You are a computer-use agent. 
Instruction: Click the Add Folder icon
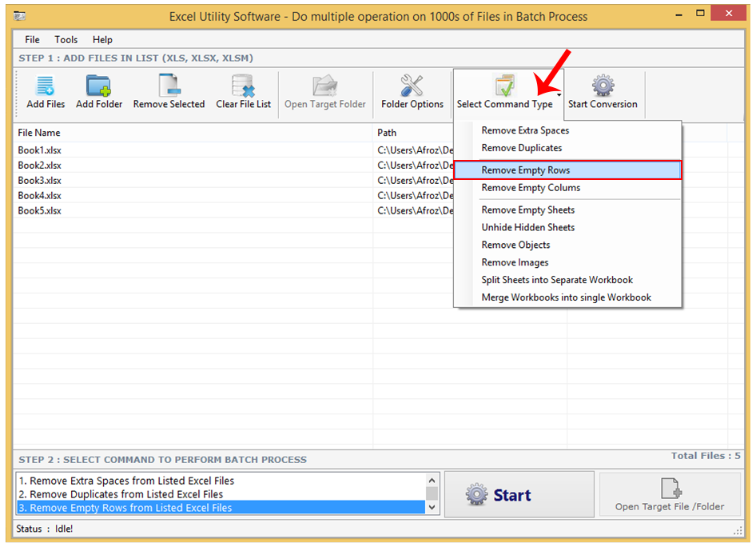[x=98, y=86]
